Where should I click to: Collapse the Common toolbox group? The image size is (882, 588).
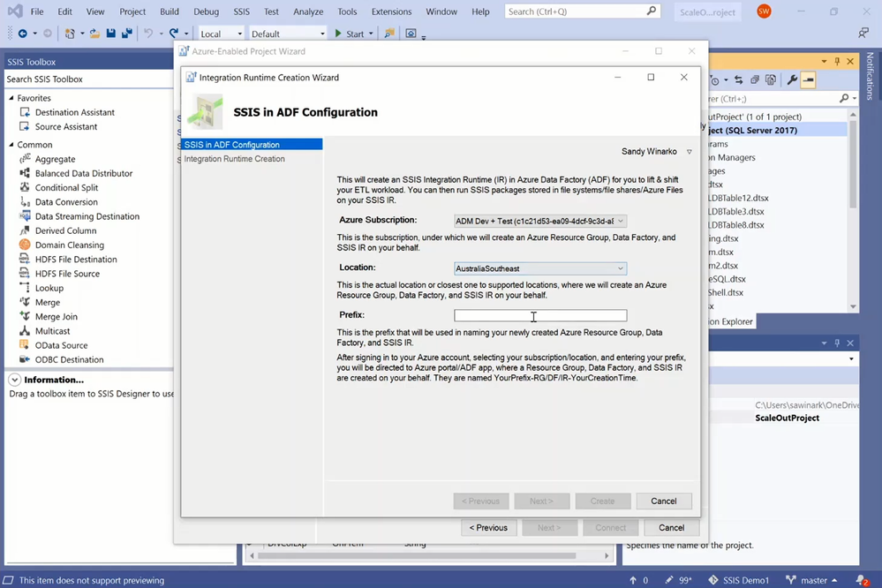coord(11,145)
